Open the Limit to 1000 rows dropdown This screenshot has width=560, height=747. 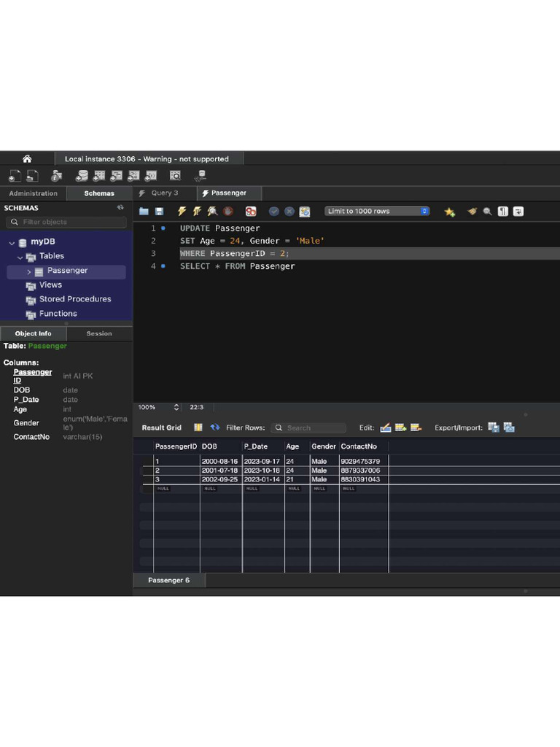click(x=377, y=212)
